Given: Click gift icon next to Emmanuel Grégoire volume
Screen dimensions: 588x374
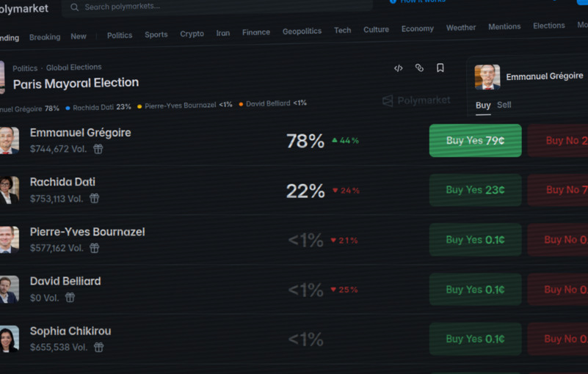Looking at the screenshot, I should [x=98, y=149].
